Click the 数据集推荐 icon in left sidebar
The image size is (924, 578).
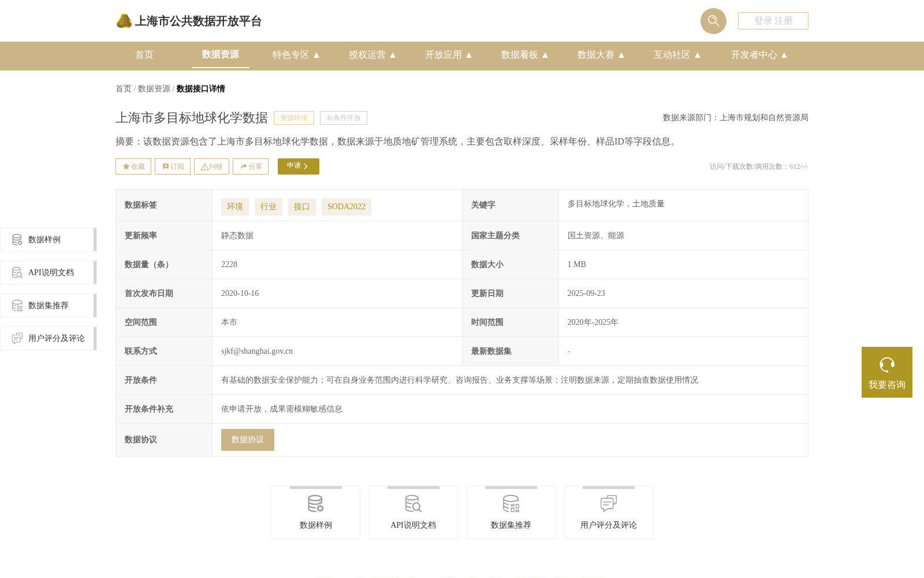click(x=17, y=305)
